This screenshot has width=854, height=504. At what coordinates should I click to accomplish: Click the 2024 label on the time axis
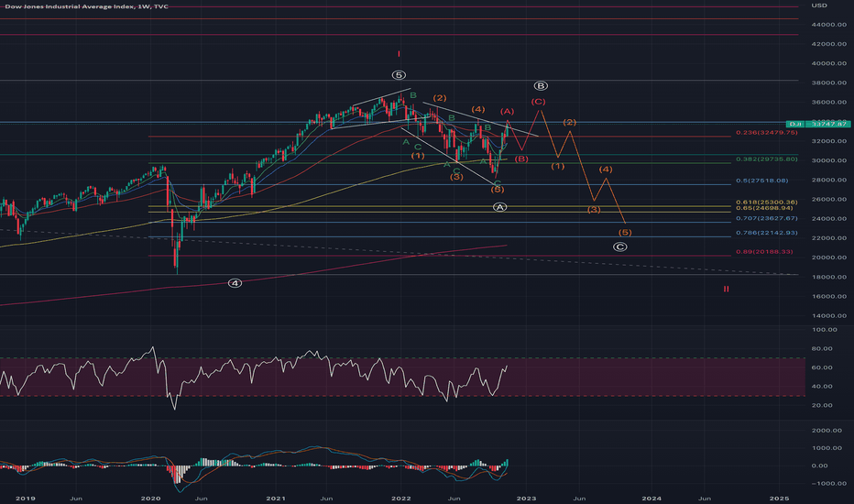coord(651,498)
